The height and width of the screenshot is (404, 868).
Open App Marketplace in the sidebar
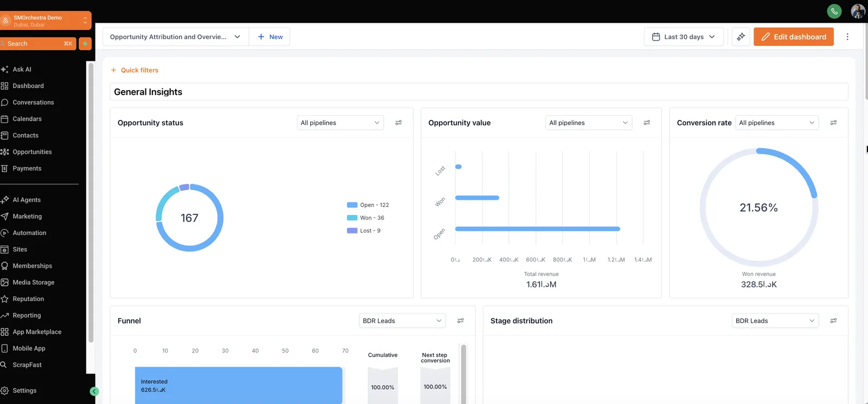pos(37,332)
